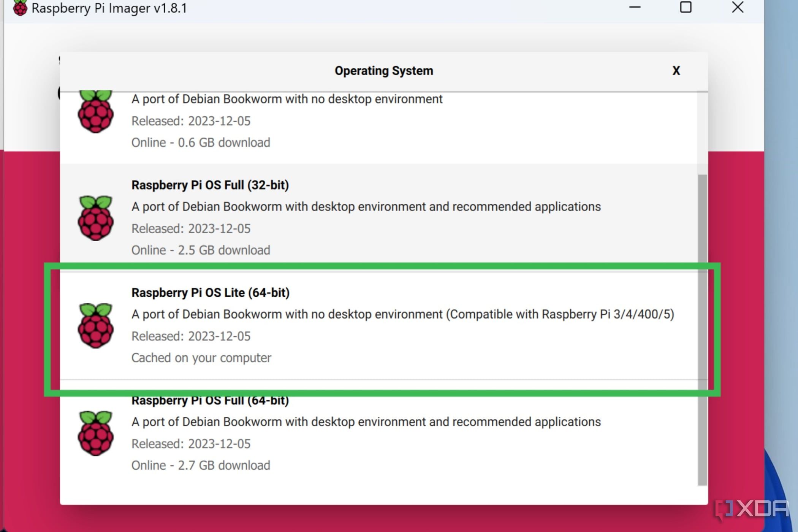Maximize the Raspberry Pi Imager window
Viewport: 798px width, 532px height.
coord(686,7)
